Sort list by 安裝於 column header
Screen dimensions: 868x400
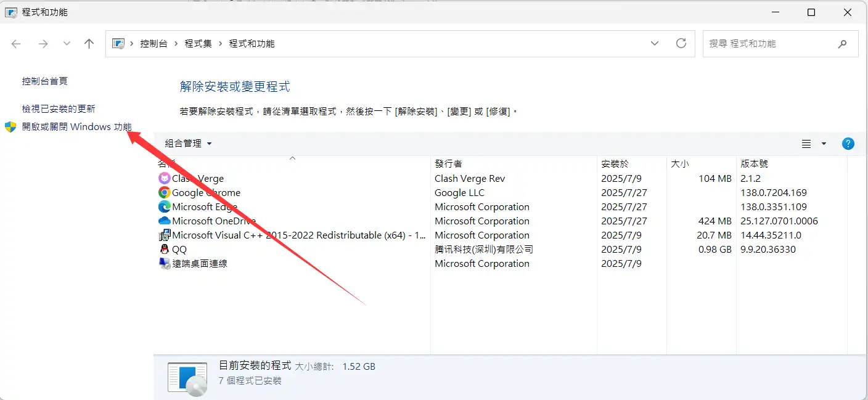point(615,163)
